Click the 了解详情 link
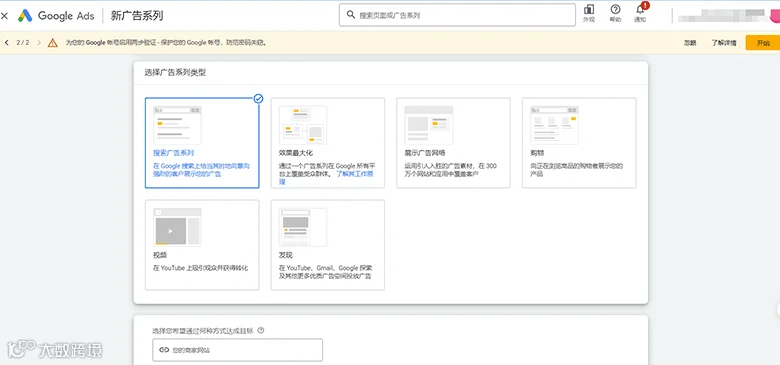Viewport: 780px width, 365px height. point(724,43)
